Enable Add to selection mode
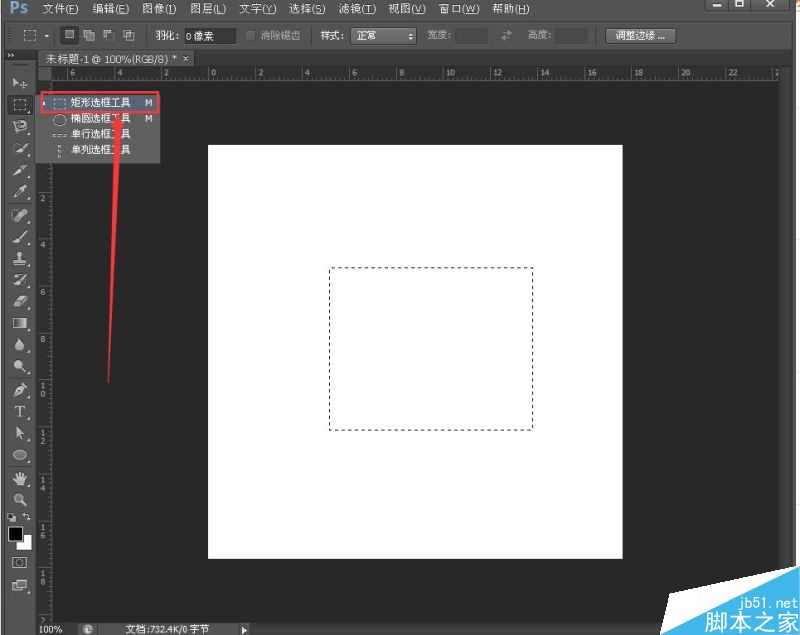This screenshot has width=800, height=635. coord(89,35)
